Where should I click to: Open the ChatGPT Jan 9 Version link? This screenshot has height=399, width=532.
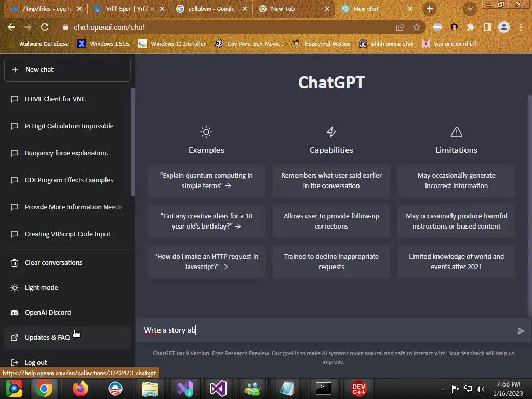181,353
